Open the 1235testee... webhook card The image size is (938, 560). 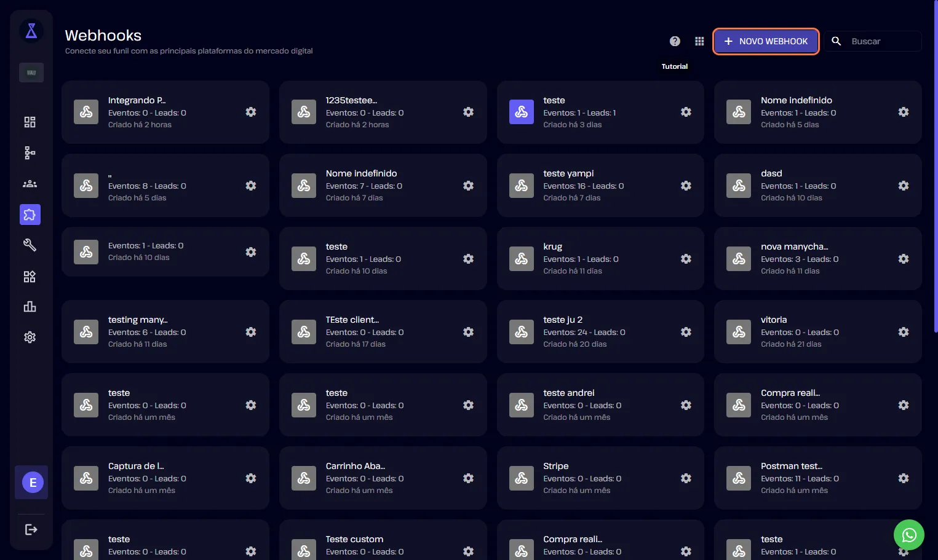pyautogui.click(x=383, y=112)
